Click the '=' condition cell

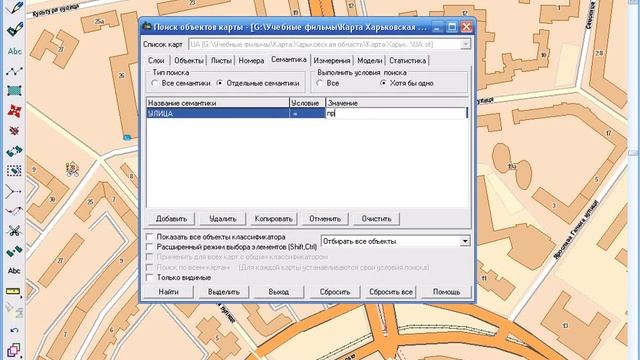[x=307, y=113]
